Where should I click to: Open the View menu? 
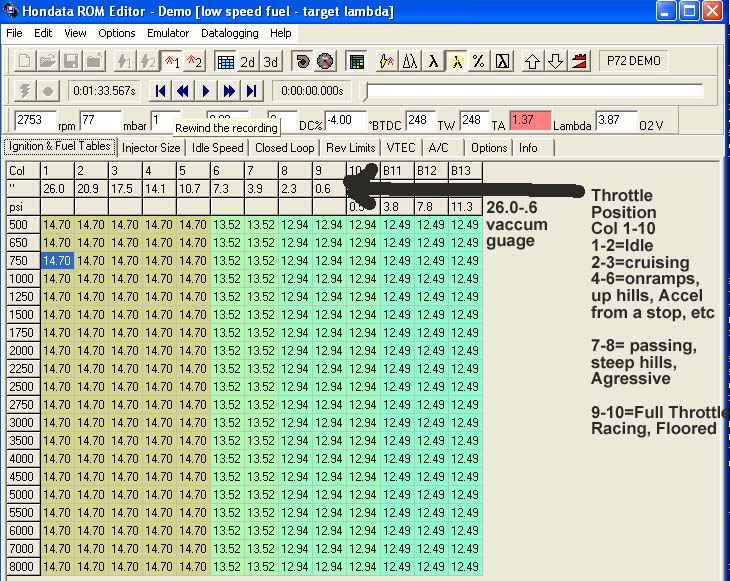point(75,33)
